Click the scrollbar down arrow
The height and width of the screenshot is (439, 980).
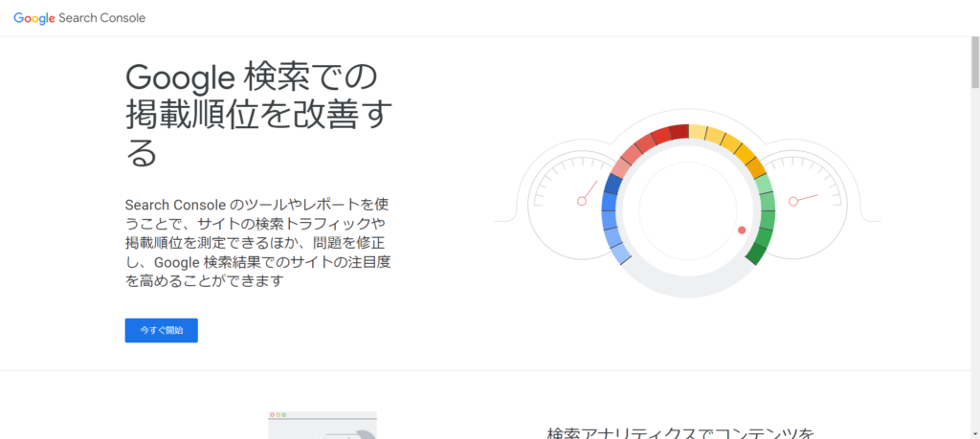pyautogui.click(x=975, y=433)
